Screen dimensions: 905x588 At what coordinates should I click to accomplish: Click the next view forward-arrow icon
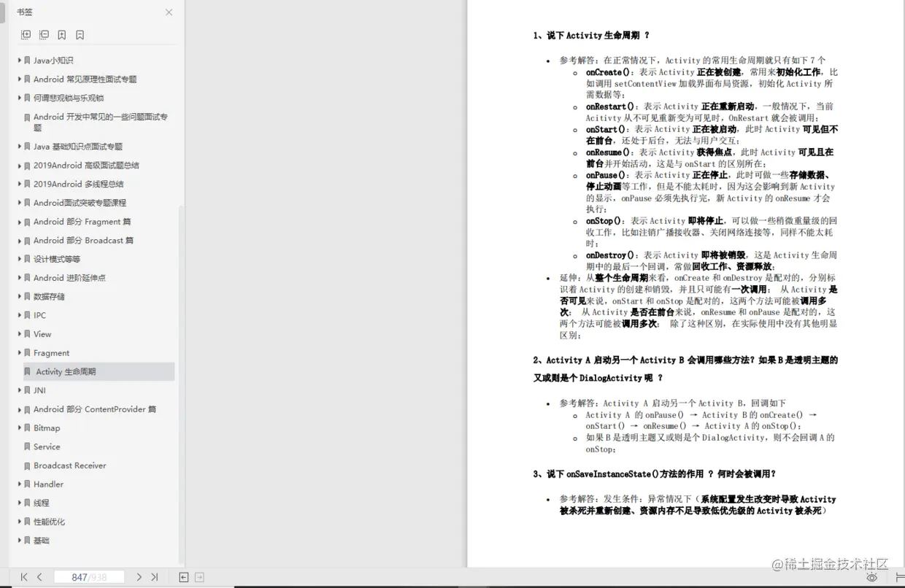[x=199, y=577]
